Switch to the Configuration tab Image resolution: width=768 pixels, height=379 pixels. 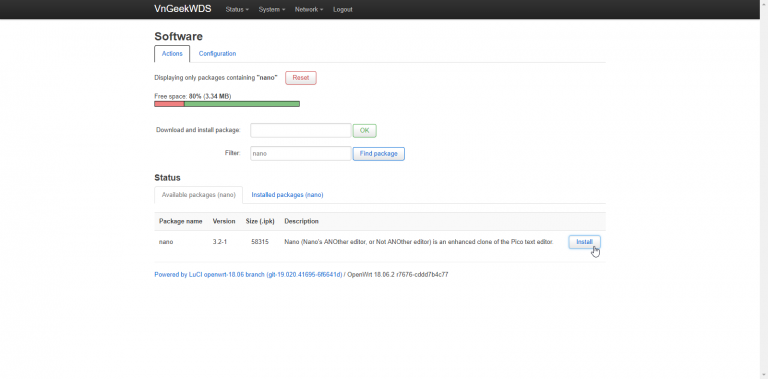[217, 54]
